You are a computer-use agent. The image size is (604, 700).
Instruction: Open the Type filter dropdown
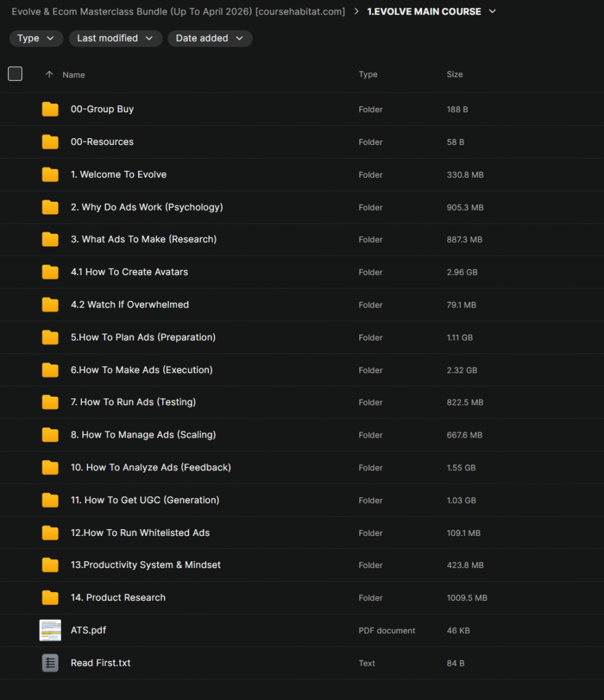point(36,38)
